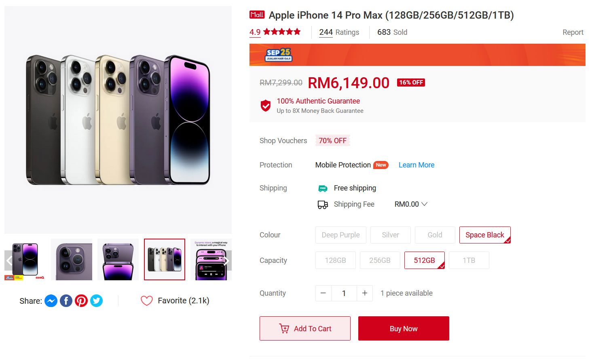This screenshot has width=594, height=364.
Task: Share the product on Twitter
Action: point(96,301)
